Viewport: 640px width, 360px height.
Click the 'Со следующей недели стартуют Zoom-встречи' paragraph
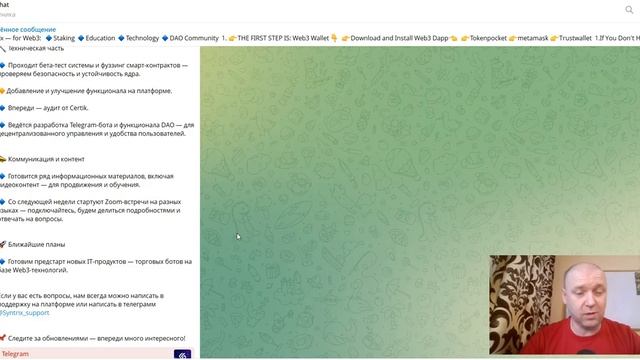pyautogui.click(x=91, y=210)
